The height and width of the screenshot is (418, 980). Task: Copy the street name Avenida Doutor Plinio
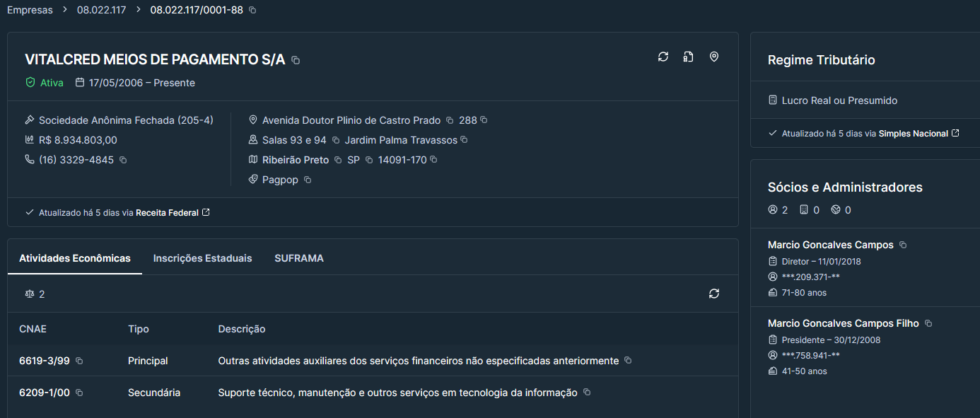point(450,121)
